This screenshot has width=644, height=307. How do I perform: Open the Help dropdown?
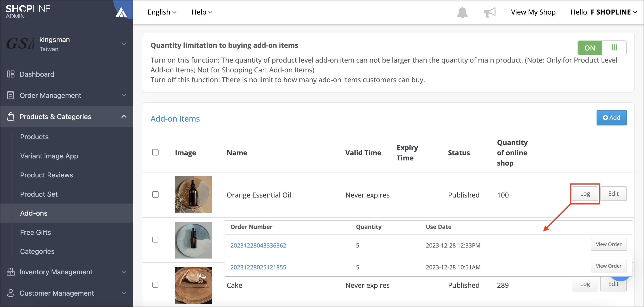point(202,12)
